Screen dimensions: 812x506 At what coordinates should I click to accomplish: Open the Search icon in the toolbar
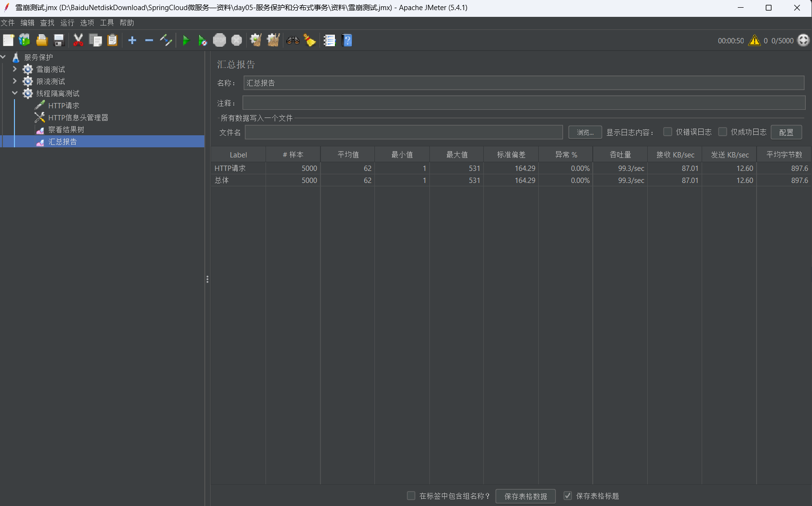click(x=293, y=40)
